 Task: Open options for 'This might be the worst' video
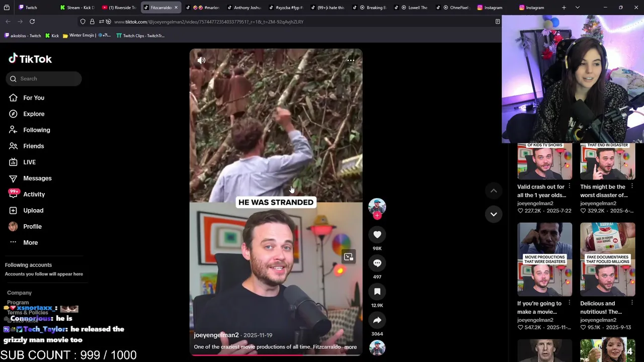coord(632,187)
